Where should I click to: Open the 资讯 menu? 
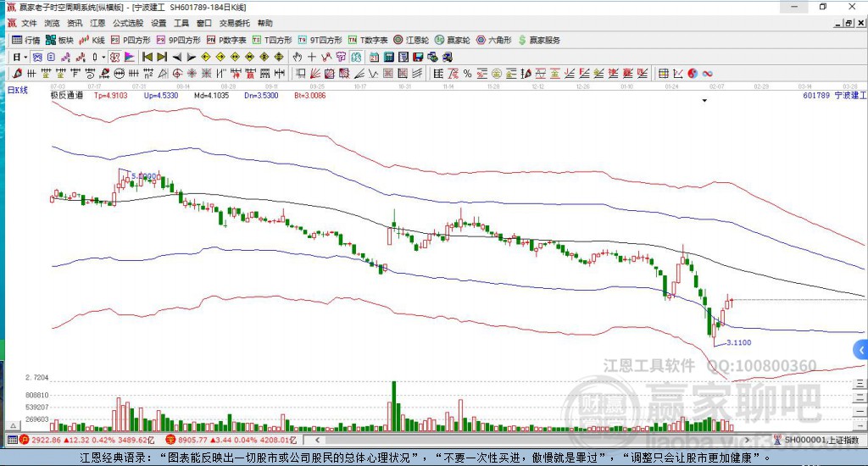[x=75, y=23]
